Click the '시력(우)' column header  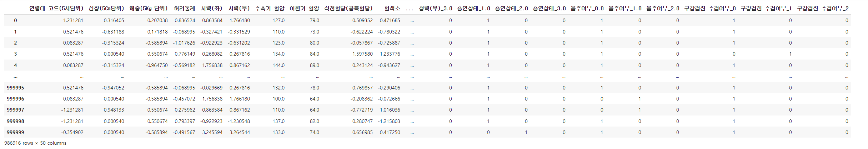[x=239, y=9]
